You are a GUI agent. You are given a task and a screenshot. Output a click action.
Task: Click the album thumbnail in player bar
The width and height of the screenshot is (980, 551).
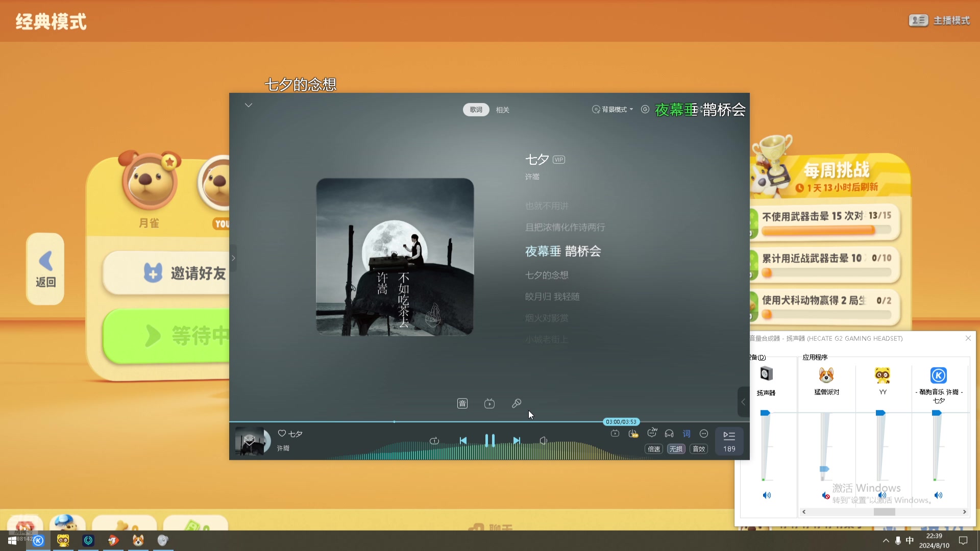(250, 441)
